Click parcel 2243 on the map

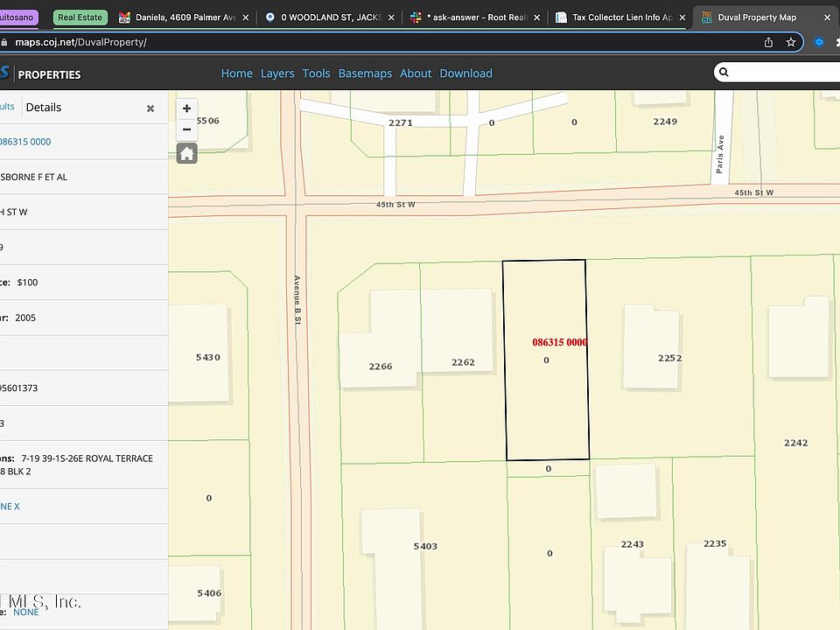pyautogui.click(x=632, y=544)
